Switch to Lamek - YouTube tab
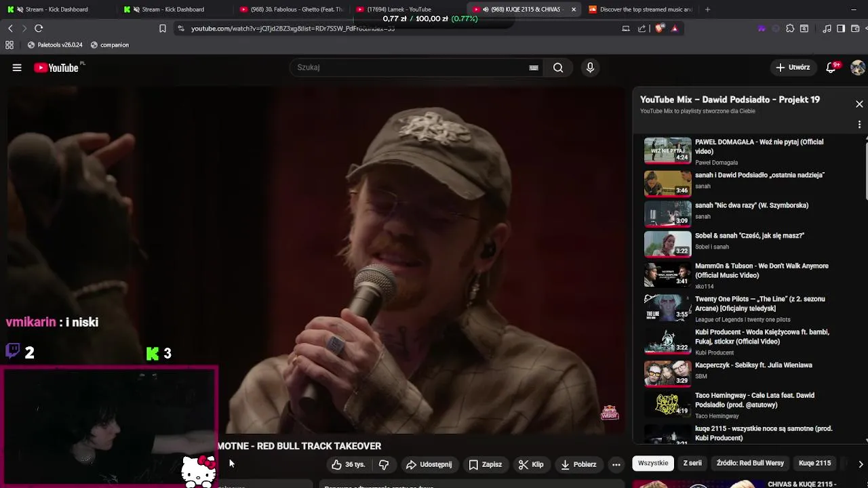Screen dimensions: 868x488 click(x=408, y=9)
